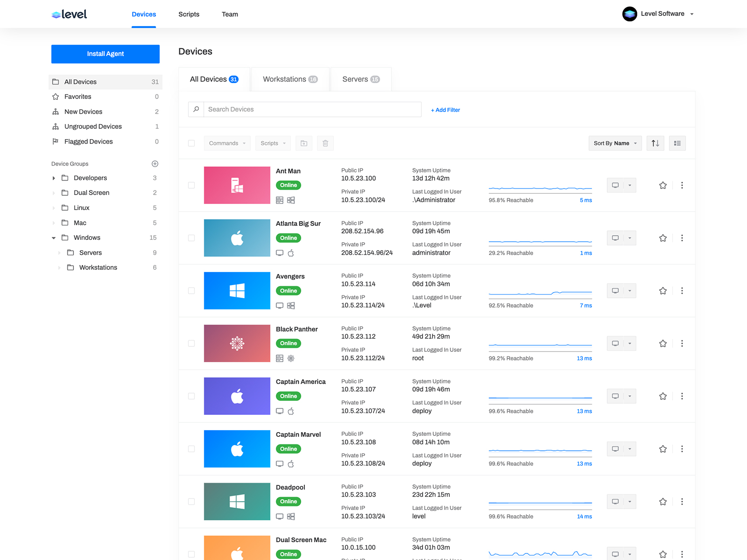
Task: Favorite the Ant Man device with star
Action: [663, 185]
